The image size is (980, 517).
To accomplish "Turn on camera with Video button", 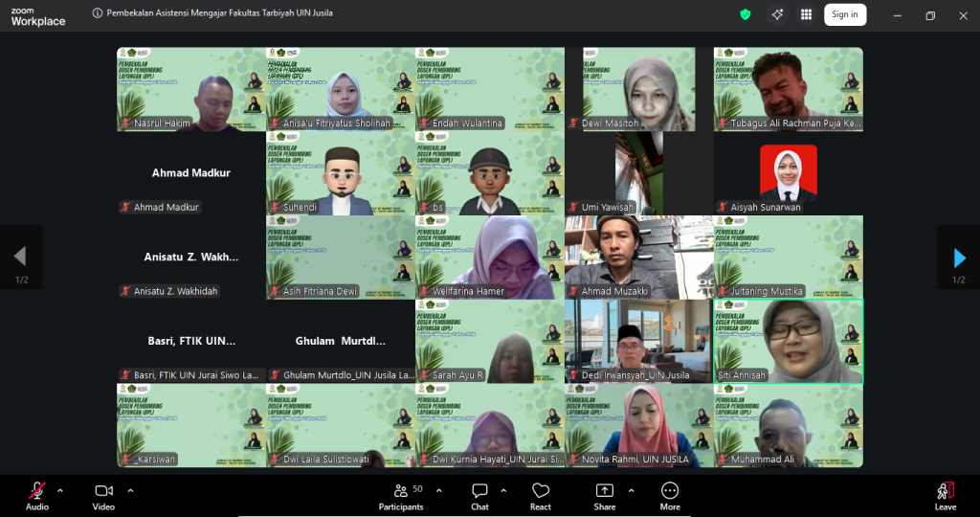I will click(103, 494).
